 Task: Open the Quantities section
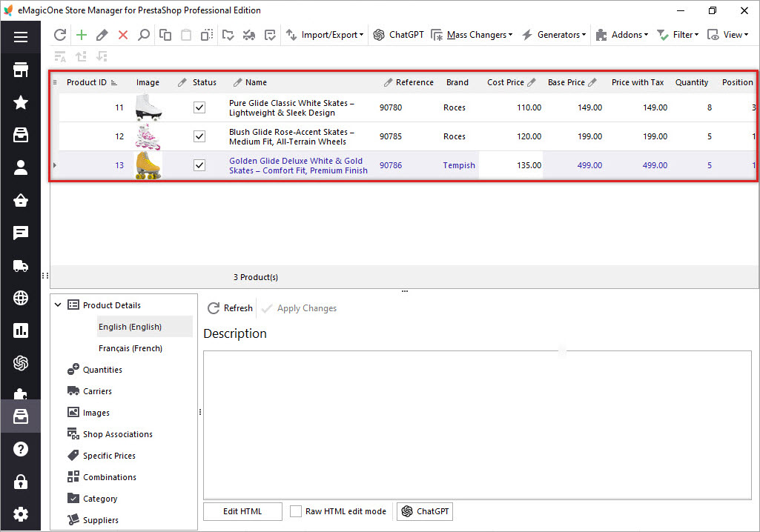(102, 370)
